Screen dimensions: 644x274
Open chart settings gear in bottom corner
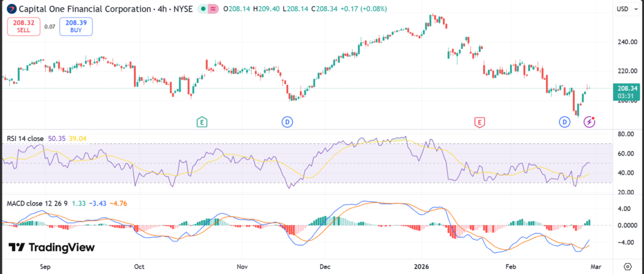point(627,266)
